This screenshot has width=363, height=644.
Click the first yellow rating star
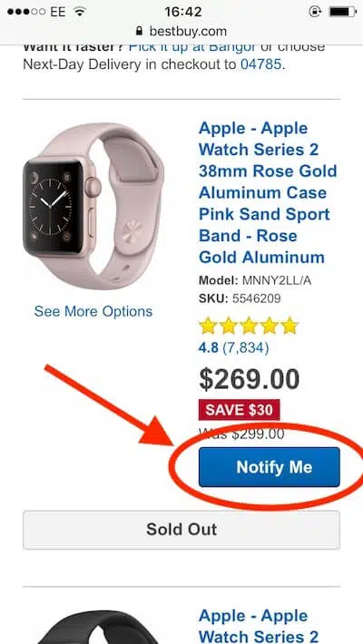pyautogui.click(x=208, y=326)
